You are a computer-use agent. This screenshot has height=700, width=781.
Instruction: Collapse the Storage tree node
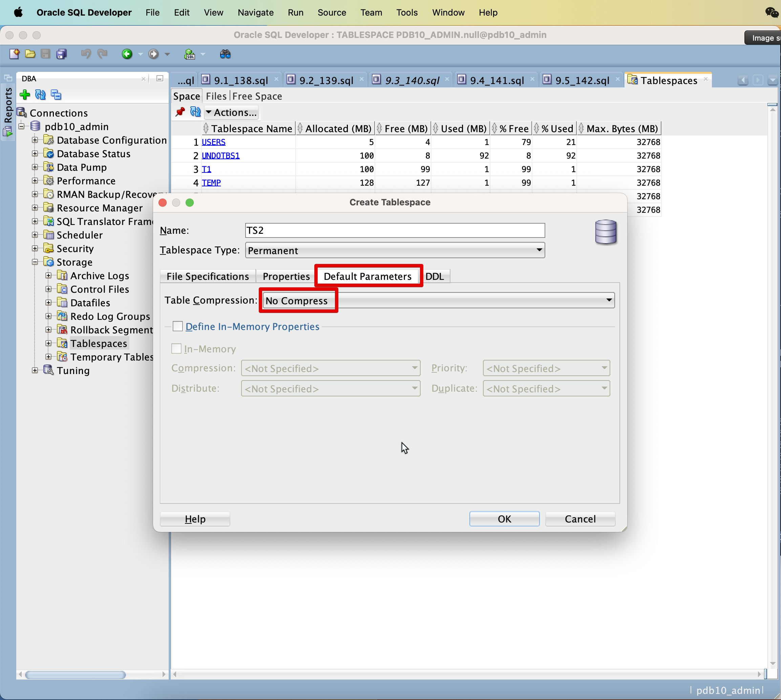(x=35, y=262)
